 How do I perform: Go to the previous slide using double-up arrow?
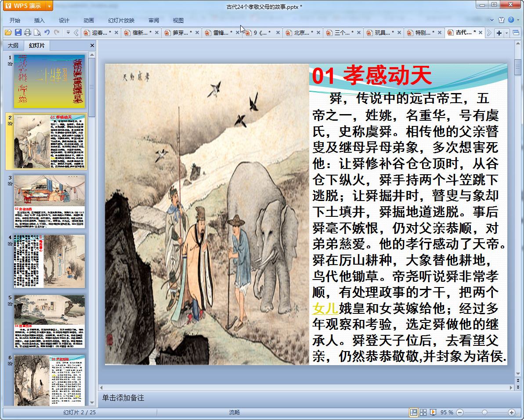[x=518, y=380]
